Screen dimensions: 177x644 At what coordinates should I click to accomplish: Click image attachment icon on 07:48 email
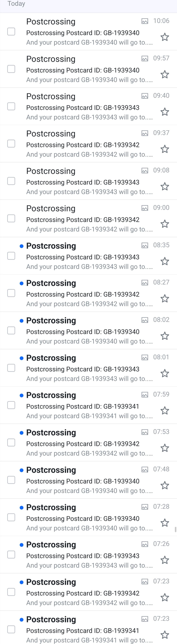[x=145, y=469]
